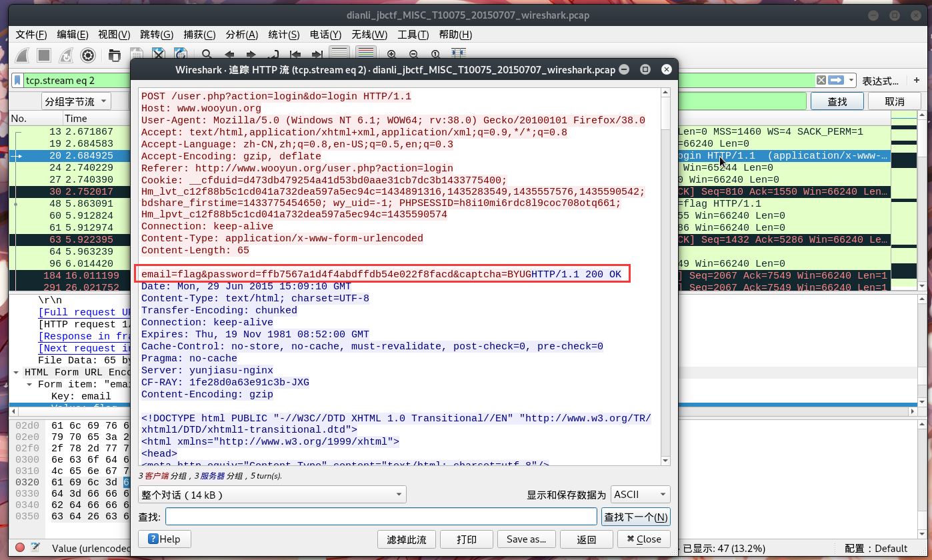Close this capture file toolbar icon
Viewport: 932px width, 560px height.
[x=158, y=55]
